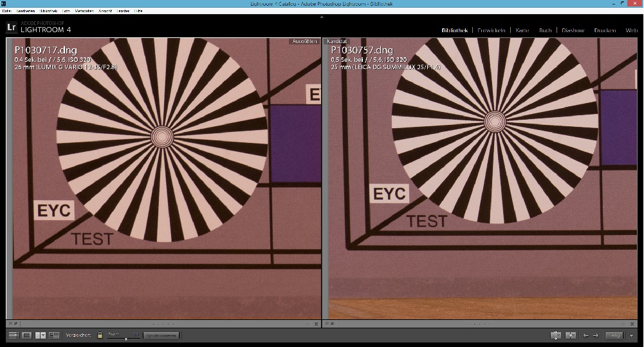Switch to Grid view icon in toolbar

click(14, 335)
